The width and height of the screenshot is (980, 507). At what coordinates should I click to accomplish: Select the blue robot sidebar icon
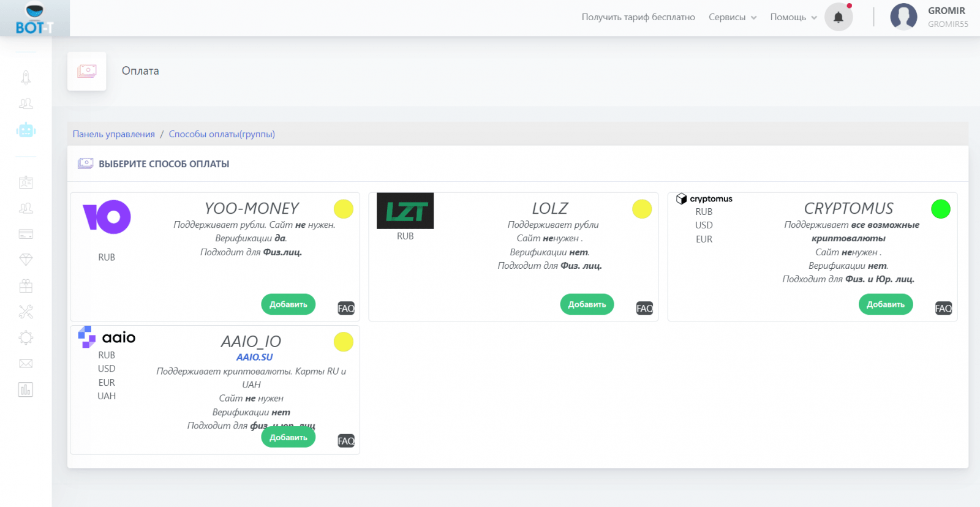(26, 130)
